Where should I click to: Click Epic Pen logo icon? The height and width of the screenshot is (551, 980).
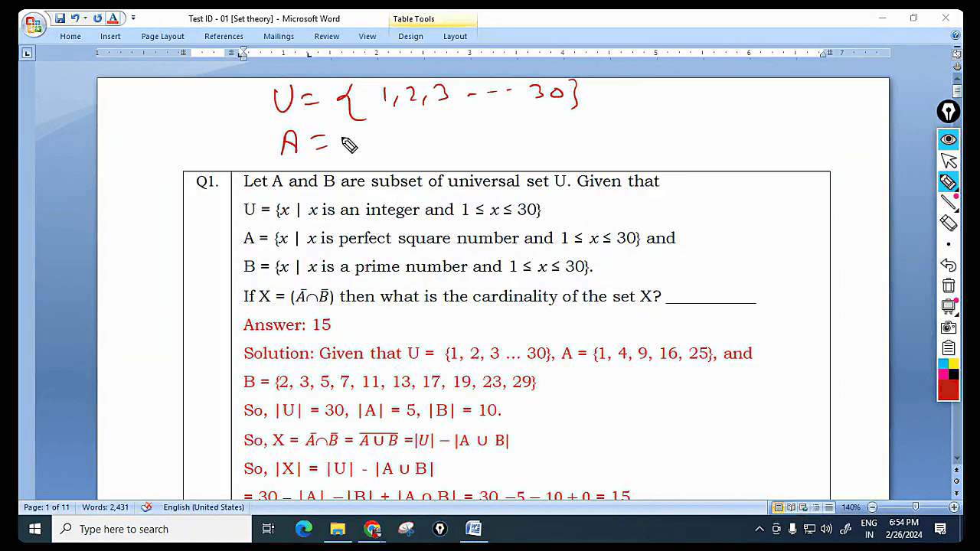949,112
